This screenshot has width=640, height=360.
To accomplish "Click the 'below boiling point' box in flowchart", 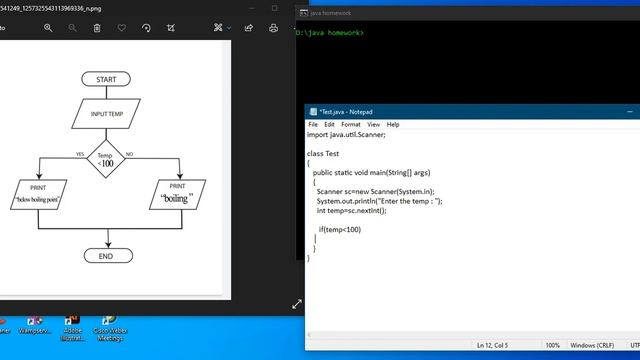I will pos(38,194).
